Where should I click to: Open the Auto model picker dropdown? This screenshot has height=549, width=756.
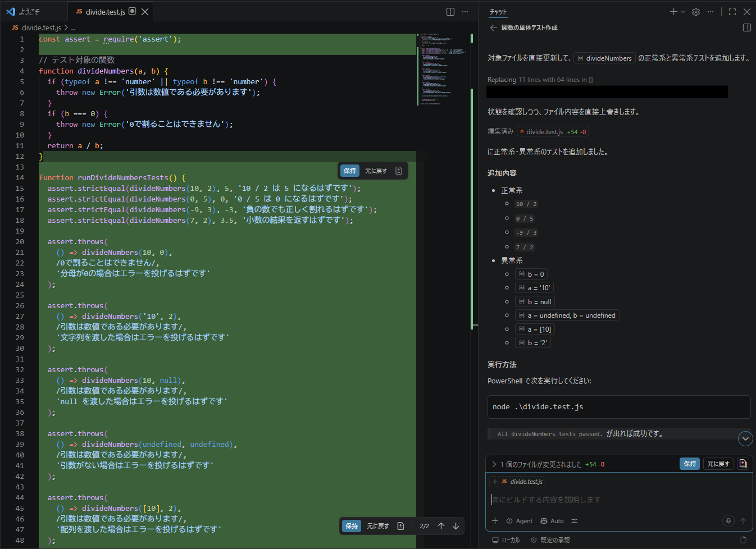552,521
